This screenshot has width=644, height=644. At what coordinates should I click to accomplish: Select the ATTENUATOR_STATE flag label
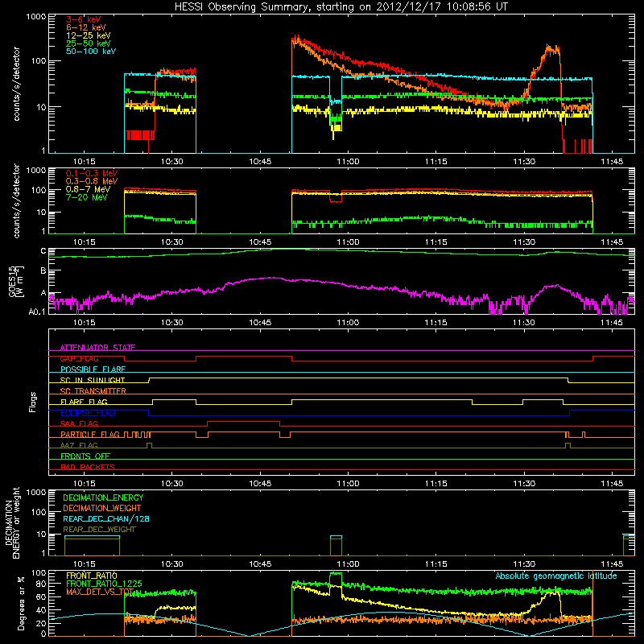pyautogui.click(x=97, y=348)
